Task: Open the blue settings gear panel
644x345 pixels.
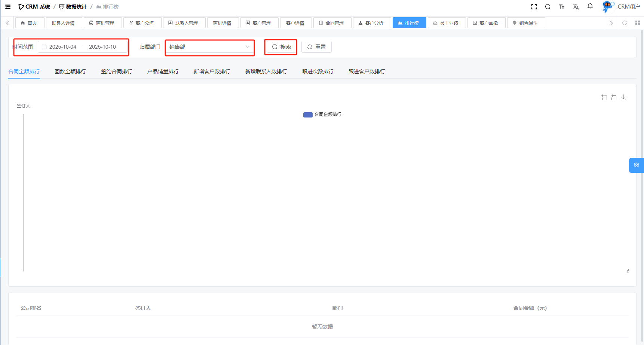Action: click(x=636, y=165)
